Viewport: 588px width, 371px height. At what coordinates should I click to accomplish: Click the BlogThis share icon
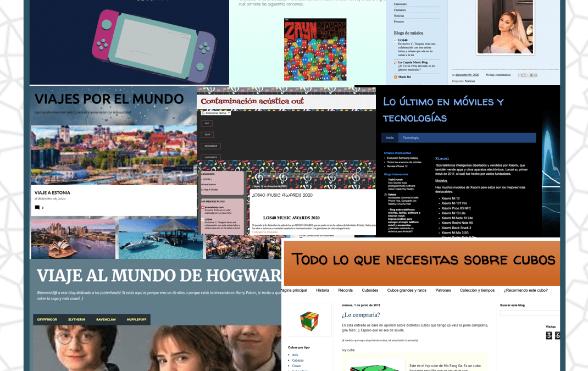[524, 75]
